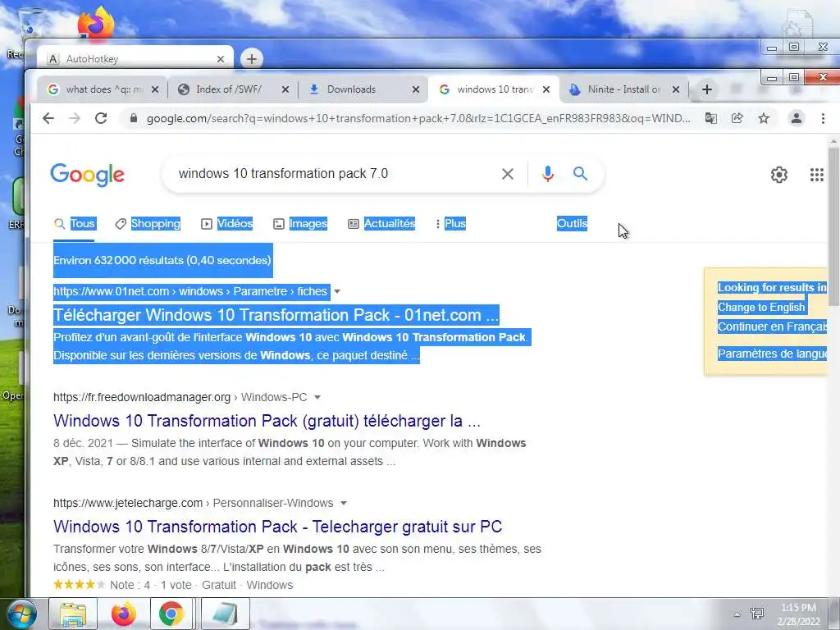Switch to the Ninite tab
This screenshot has height=630, width=840.
[x=622, y=89]
